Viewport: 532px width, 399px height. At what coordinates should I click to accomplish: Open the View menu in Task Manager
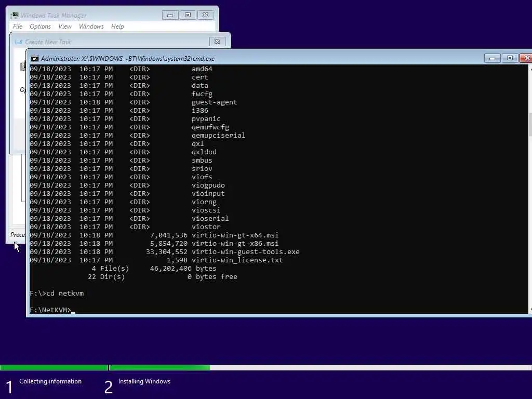coord(65,26)
